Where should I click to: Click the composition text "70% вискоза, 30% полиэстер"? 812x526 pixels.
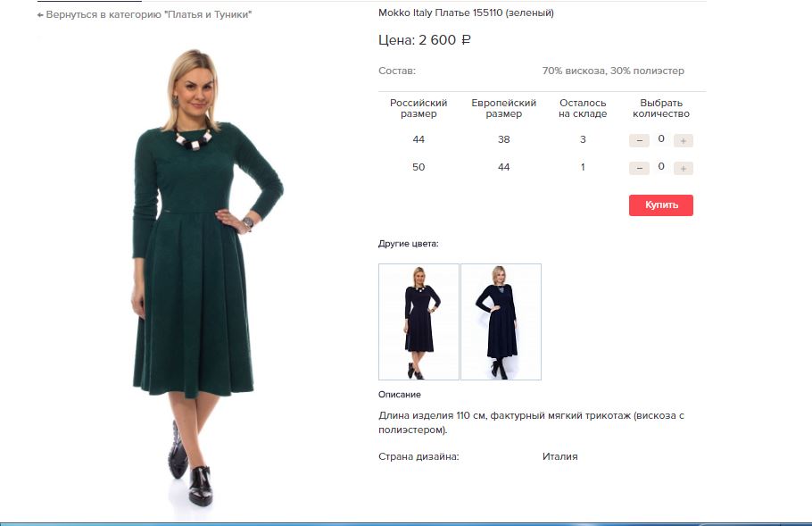coord(613,71)
